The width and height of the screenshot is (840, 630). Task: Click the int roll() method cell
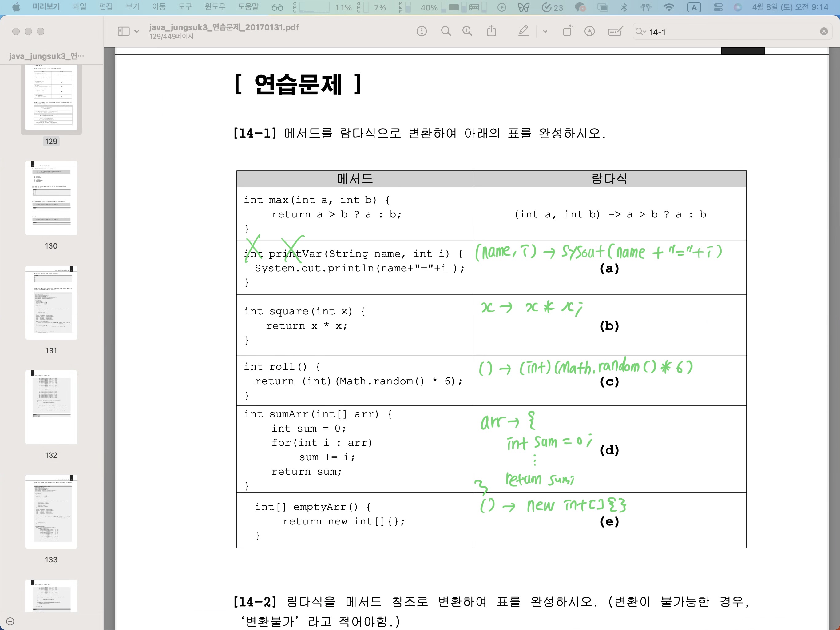[355, 380]
